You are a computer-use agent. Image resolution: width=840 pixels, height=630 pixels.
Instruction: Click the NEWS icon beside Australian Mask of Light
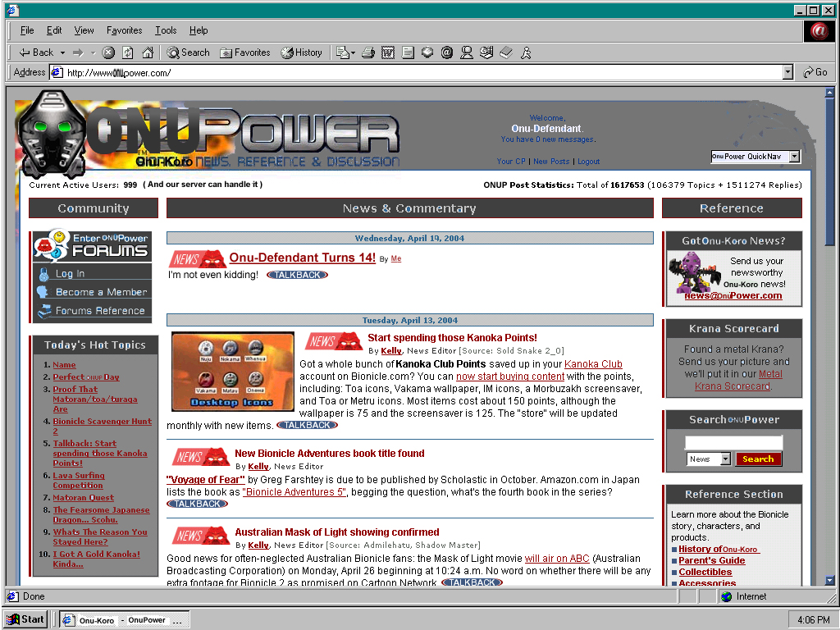click(x=201, y=536)
